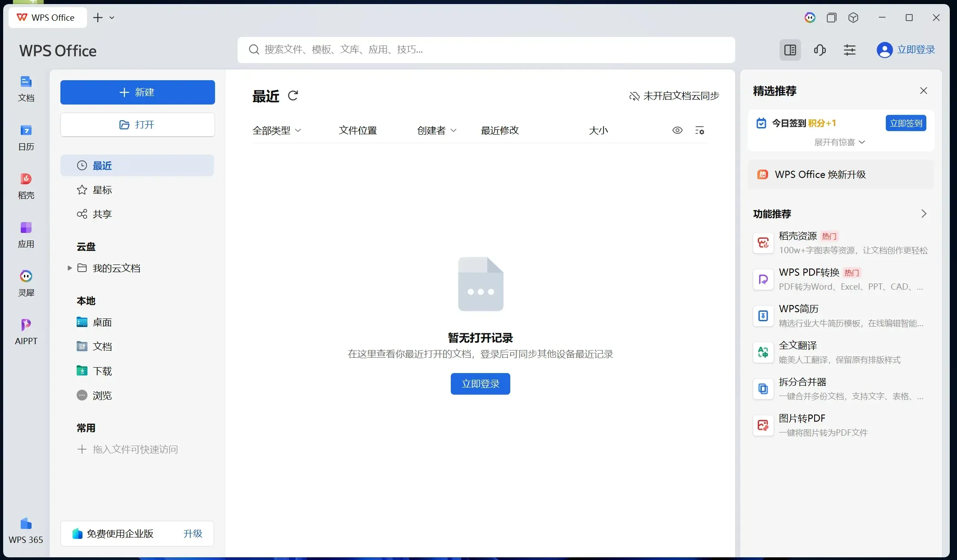Open the 稻壳 sidebar icon
Viewport: 957px width, 560px height.
[26, 186]
